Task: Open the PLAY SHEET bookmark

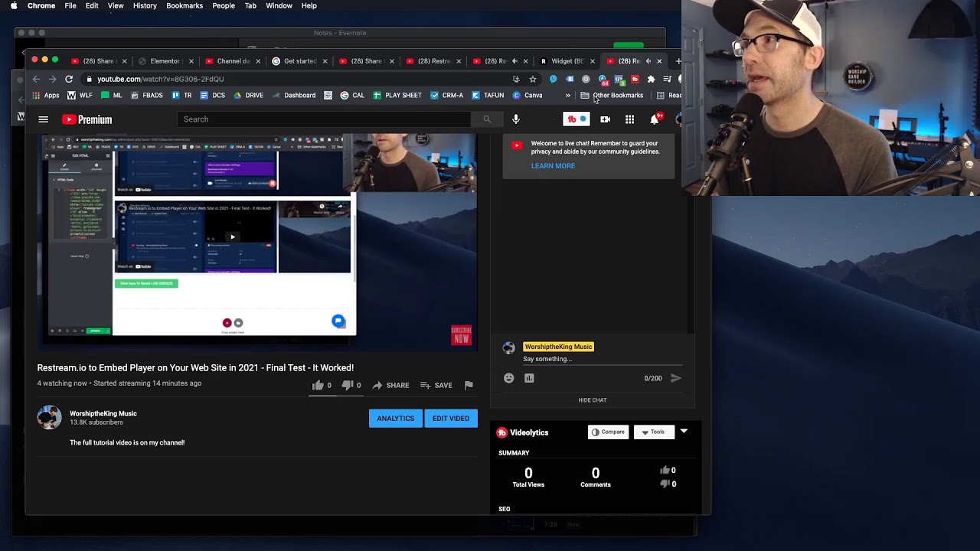Action: pyautogui.click(x=397, y=96)
